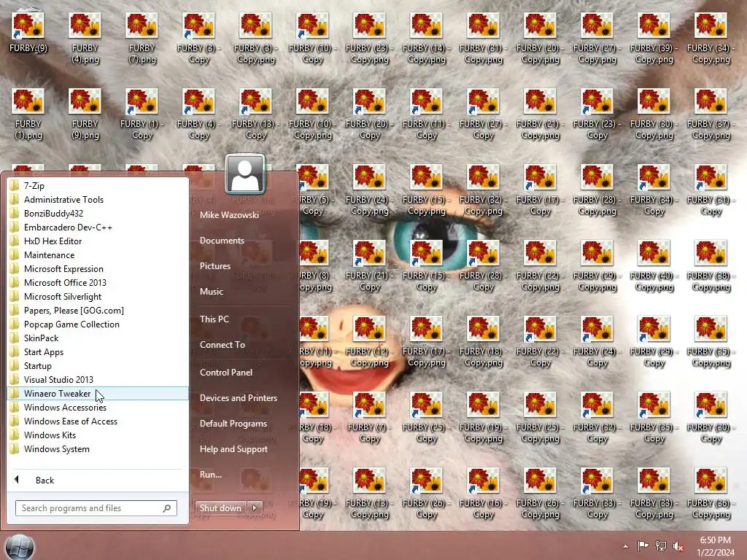The width and height of the screenshot is (747, 560).
Task: Click the search magnifier icon
Action: (x=167, y=508)
